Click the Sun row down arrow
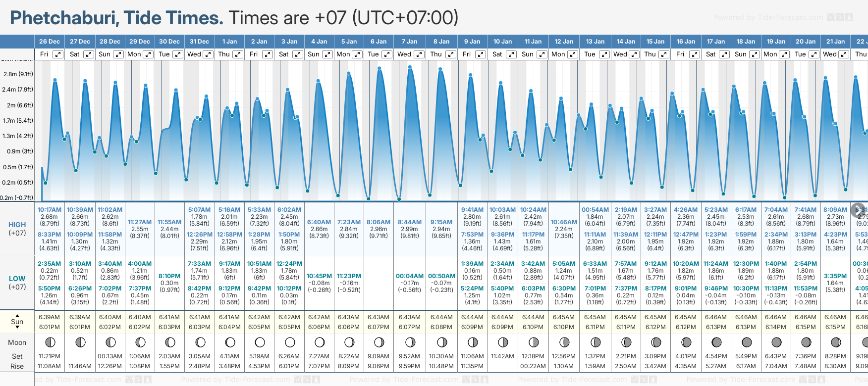Screen dimensions: 868x386 [x=17, y=328]
